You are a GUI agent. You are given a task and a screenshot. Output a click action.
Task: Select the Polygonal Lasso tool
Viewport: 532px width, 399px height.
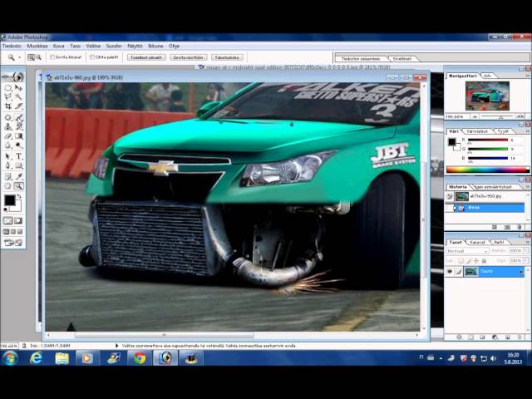8,97
